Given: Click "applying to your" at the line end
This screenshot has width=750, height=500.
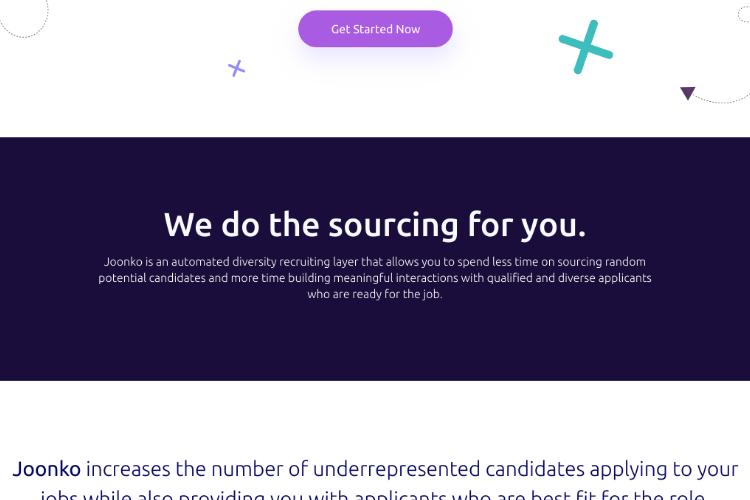Looking at the screenshot, I should [x=664, y=470].
